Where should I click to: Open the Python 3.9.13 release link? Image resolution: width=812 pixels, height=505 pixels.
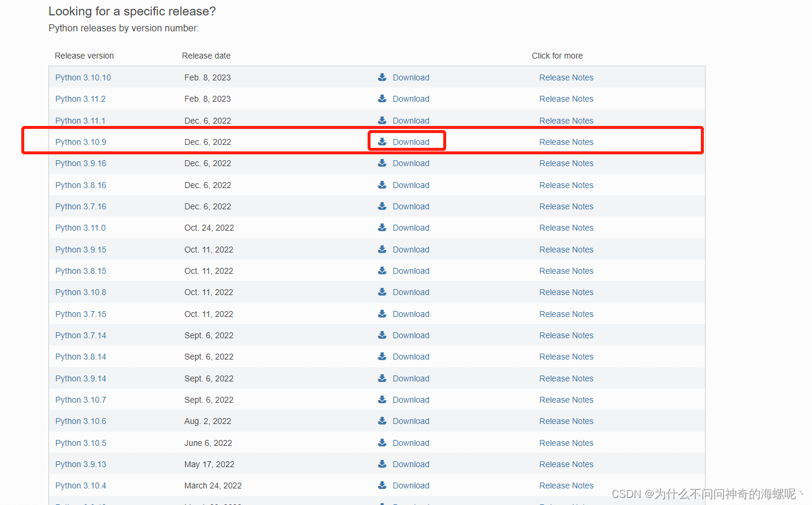pyautogui.click(x=81, y=464)
